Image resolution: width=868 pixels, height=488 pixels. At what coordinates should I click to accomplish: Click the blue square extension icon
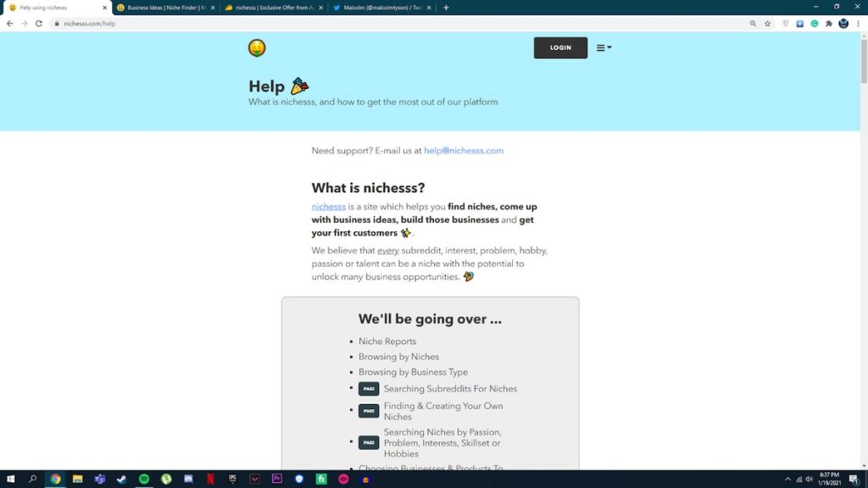[800, 24]
